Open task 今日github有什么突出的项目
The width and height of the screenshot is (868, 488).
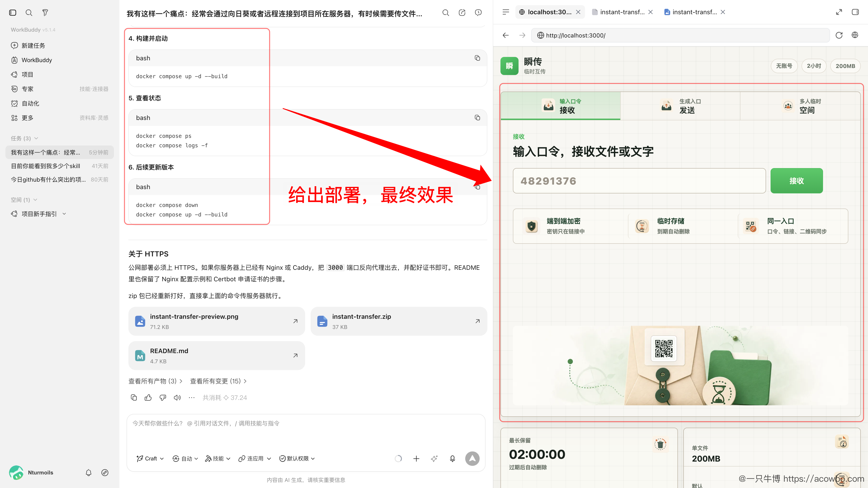click(60, 180)
